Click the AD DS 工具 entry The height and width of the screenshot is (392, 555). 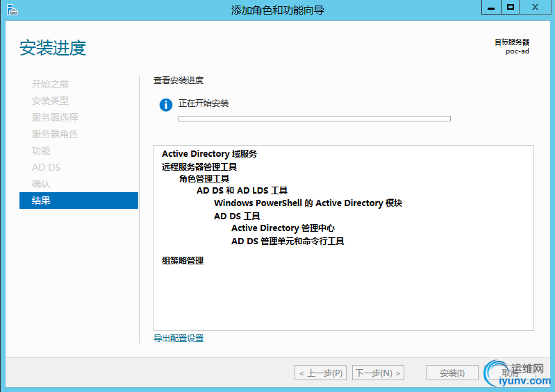237,216
